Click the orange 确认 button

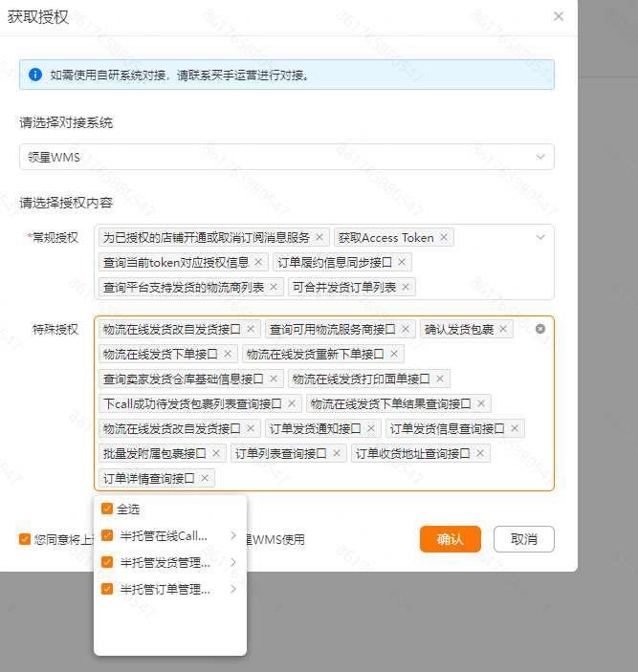click(451, 539)
